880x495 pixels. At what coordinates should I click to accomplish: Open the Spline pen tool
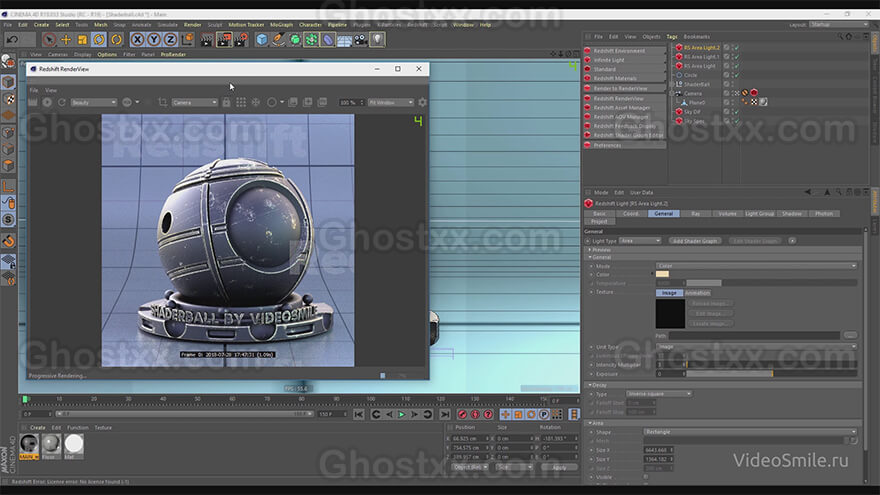tap(278, 39)
